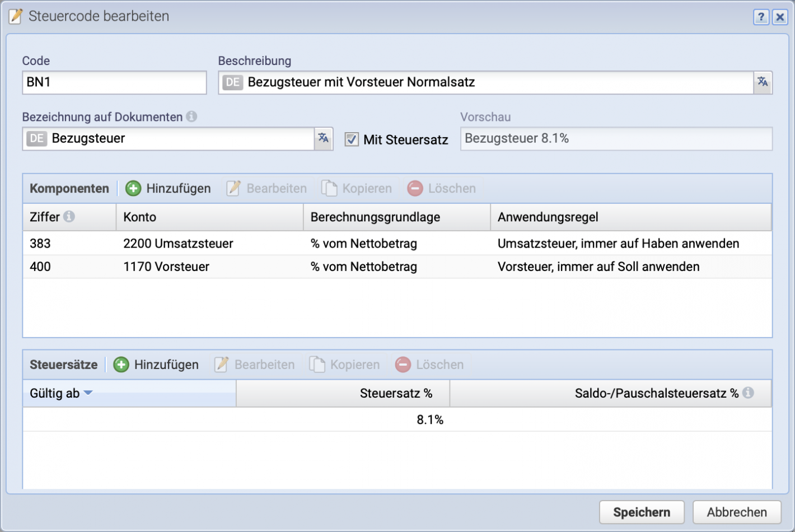The width and height of the screenshot is (795, 532).
Task: Add a new component with Komponenten Hinzufügen
Action: click(168, 188)
